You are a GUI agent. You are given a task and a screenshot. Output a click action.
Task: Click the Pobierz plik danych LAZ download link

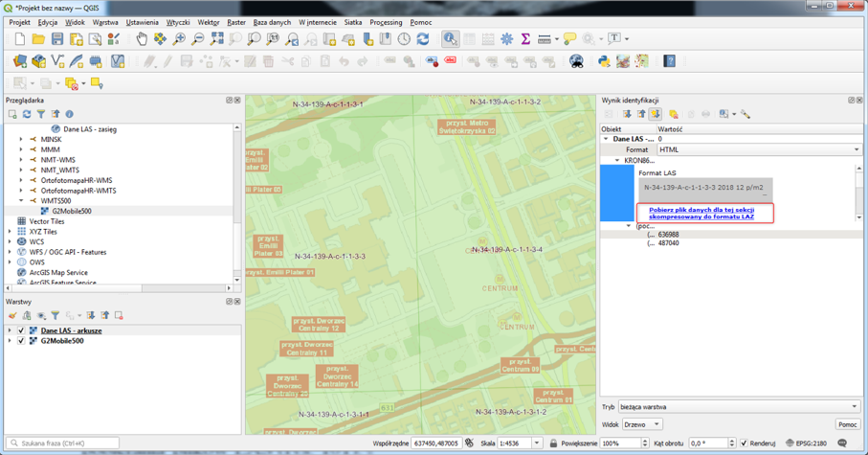click(x=701, y=214)
